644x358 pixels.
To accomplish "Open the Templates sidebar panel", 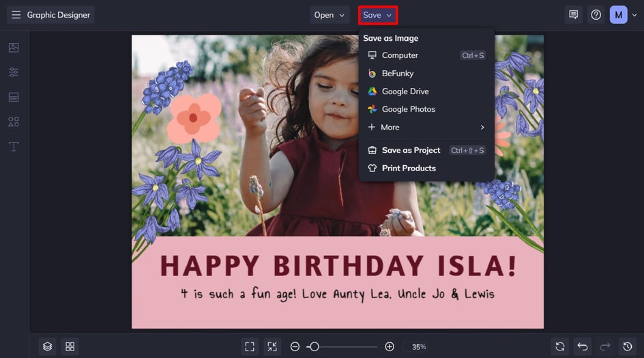I will [14, 97].
